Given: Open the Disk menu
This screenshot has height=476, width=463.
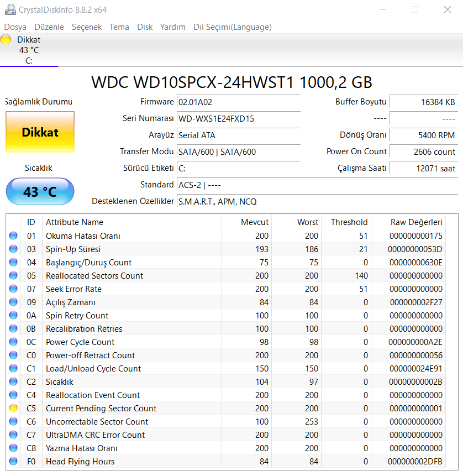Looking at the screenshot, I should [145, 27].
